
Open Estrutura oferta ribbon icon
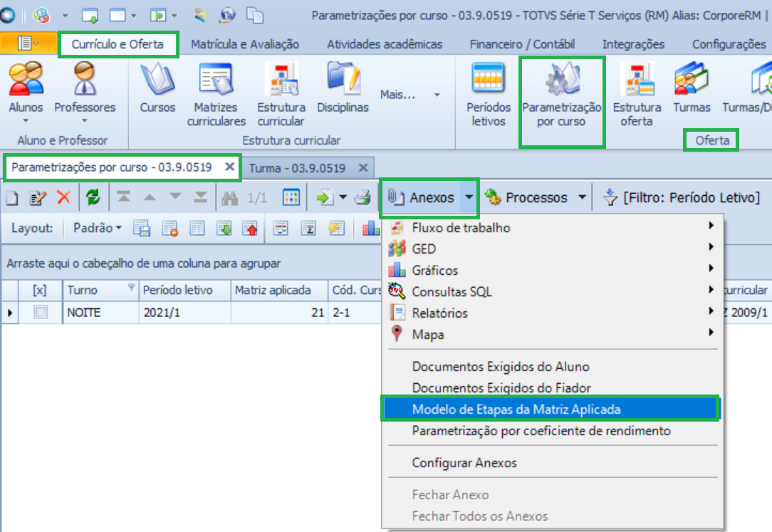coord(637,95)
